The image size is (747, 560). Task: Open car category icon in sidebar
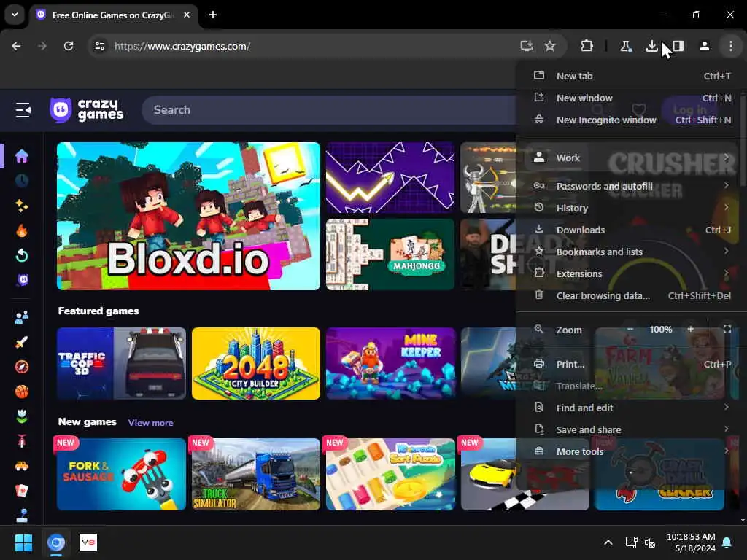(21, 466)
